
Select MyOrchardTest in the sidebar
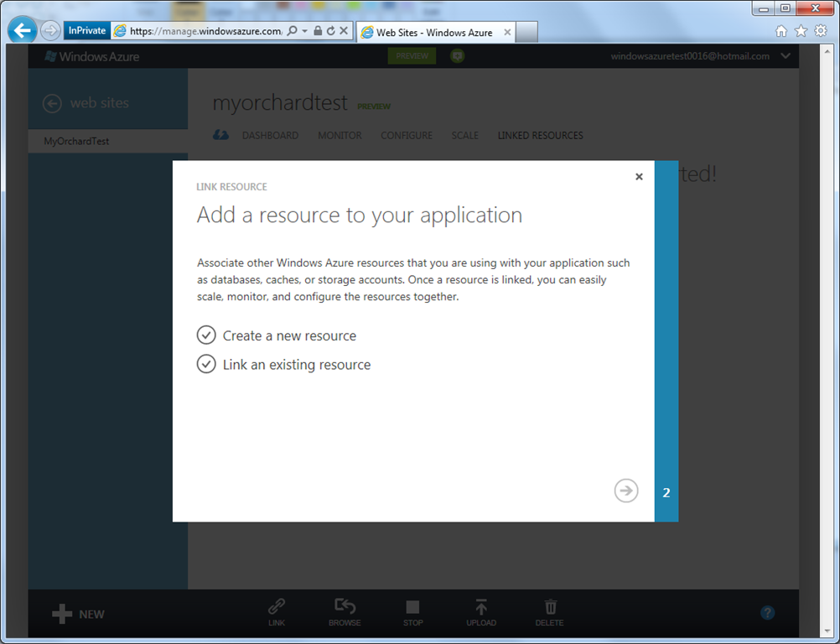[76, 141]
